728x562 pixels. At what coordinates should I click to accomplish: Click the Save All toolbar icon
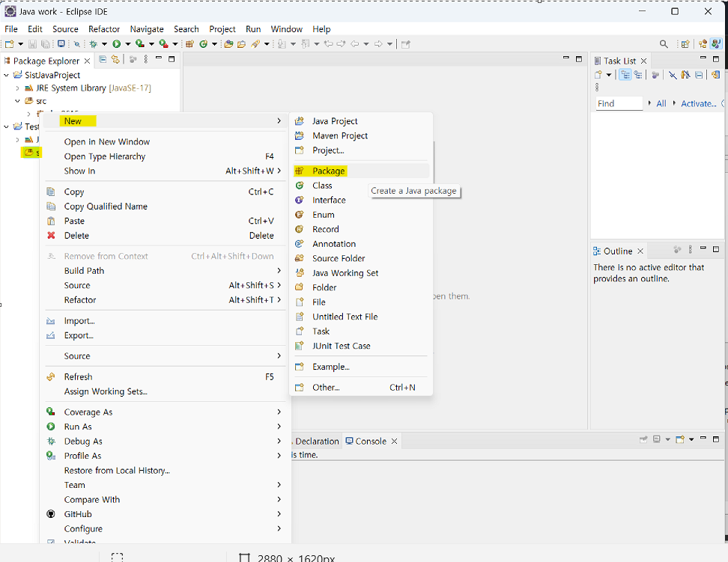[46, 44]
